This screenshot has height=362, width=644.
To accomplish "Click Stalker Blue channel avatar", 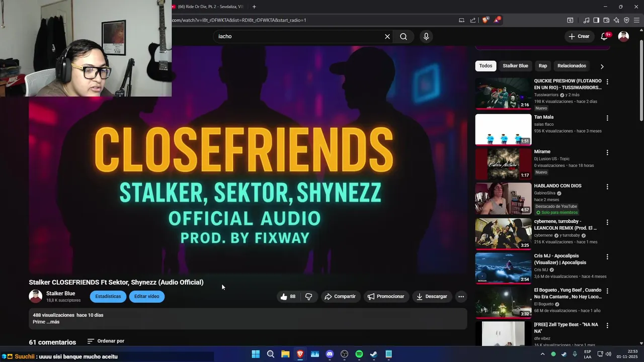I will (36, 297).
